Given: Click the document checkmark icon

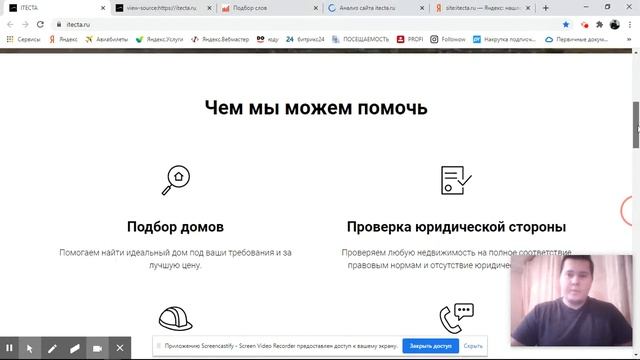Looking at the screenshot, I should (456, 180).
